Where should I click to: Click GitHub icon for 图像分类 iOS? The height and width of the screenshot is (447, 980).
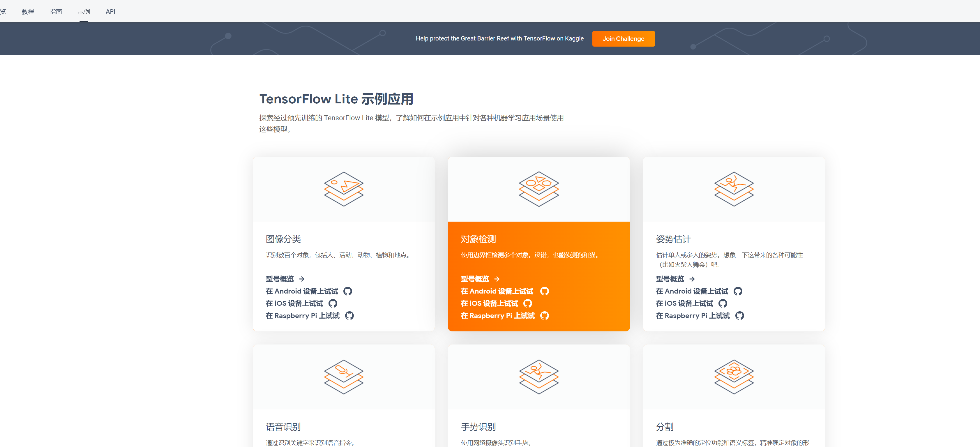click(x=333, y=303)
